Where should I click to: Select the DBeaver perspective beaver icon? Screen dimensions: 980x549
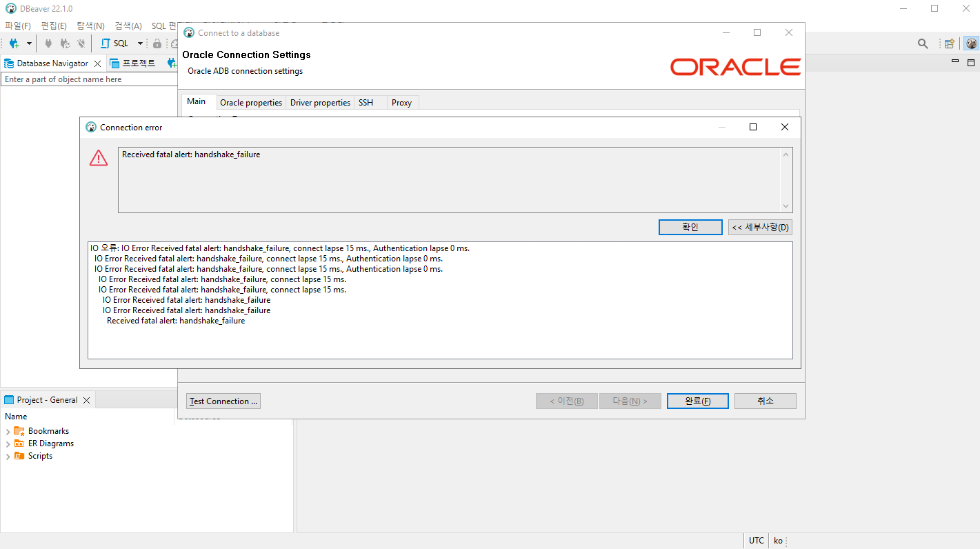click(971, 43)
